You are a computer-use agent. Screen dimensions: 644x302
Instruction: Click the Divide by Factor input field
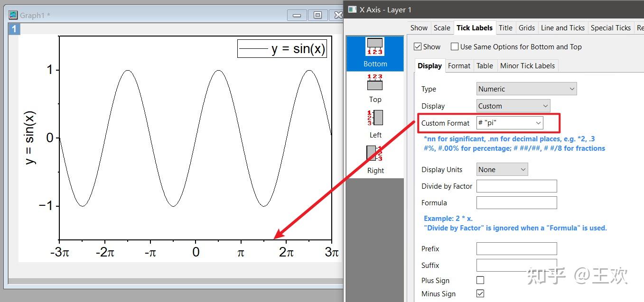click(516, 186)
